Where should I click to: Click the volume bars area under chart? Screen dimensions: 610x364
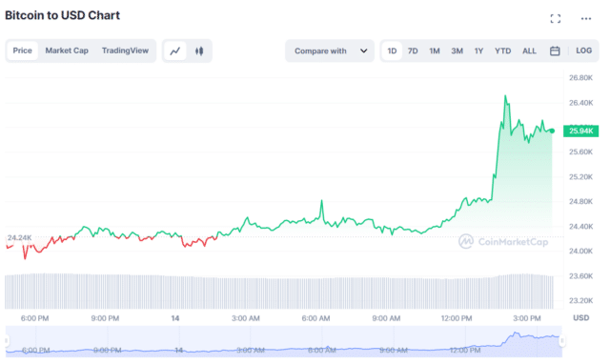point(279,291)
